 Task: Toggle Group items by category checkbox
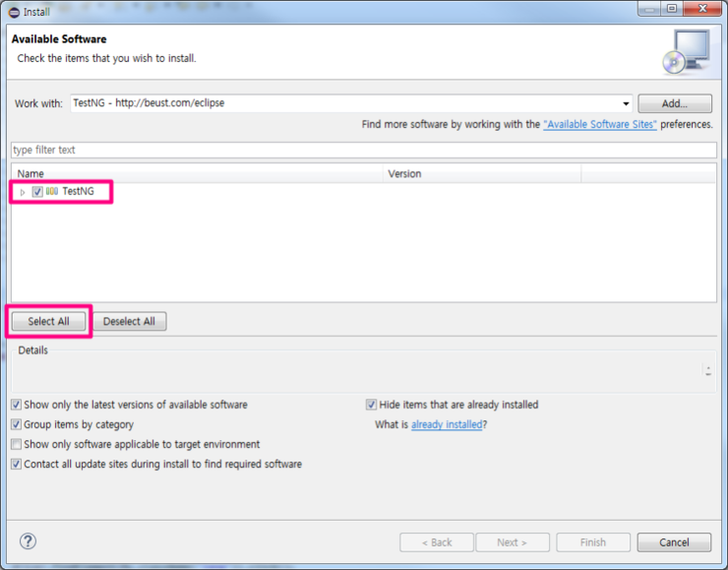17,424
